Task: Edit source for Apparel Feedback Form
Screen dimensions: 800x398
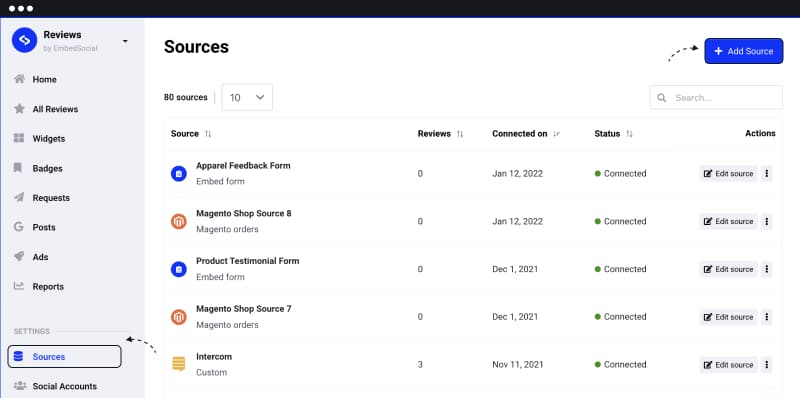Action: [x=728, y=173]
